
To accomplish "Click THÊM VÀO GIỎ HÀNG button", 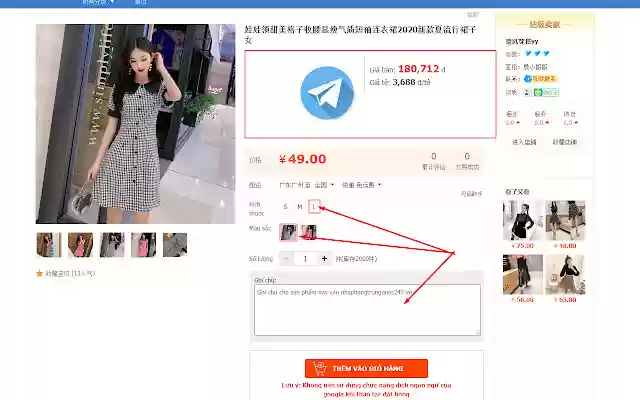I will (366, 368).
